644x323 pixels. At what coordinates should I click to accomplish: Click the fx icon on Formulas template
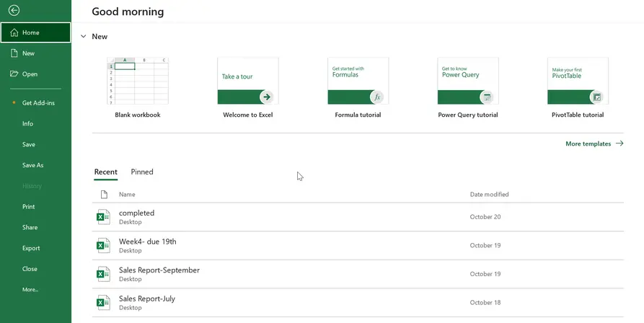click(x=376, y=97)
